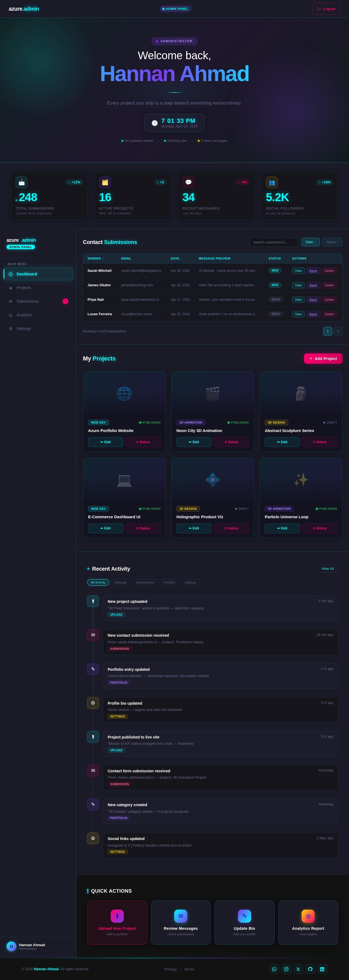Click Hannan Ahmad avatar in sidebar
349x980 pixels.
click(x=11, y=946)
